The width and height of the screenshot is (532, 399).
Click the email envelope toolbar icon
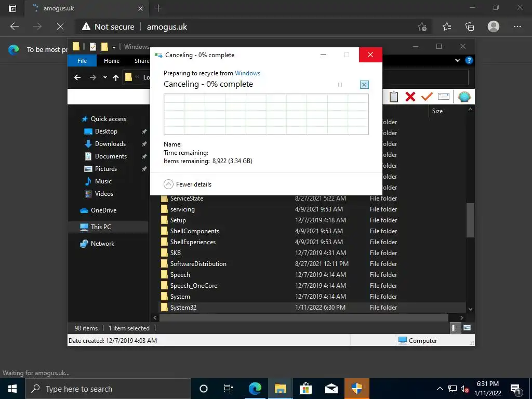pyautogui.click(x=444, y=97)
